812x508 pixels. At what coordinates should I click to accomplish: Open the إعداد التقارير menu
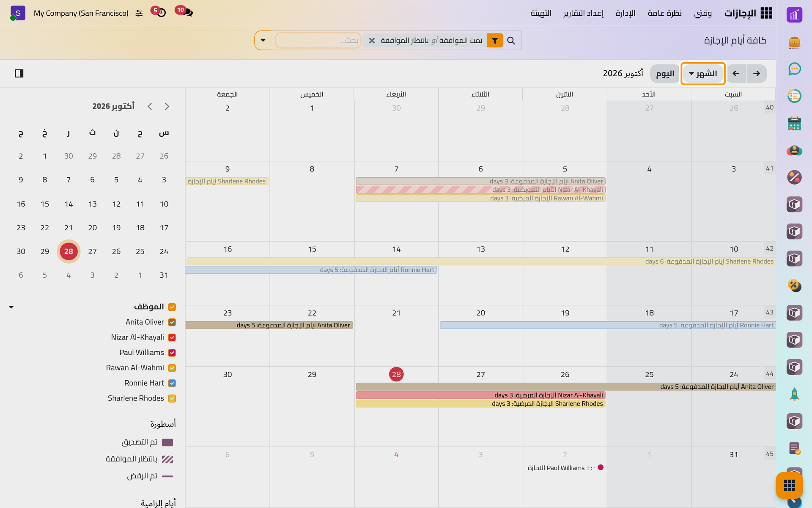[x=584, y=13]
